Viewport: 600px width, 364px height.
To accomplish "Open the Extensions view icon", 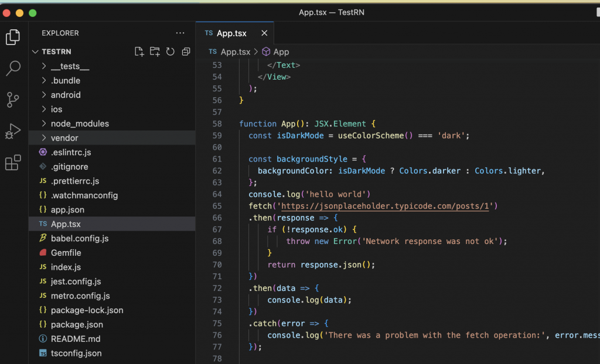I will (x=13, y=163).
